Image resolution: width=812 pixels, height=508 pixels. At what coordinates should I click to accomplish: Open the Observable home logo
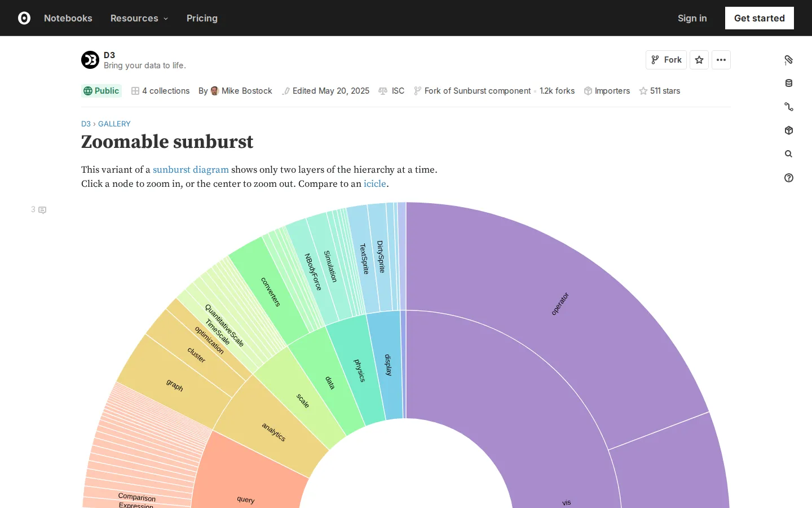pyautogui.click(x=24, y=18)
